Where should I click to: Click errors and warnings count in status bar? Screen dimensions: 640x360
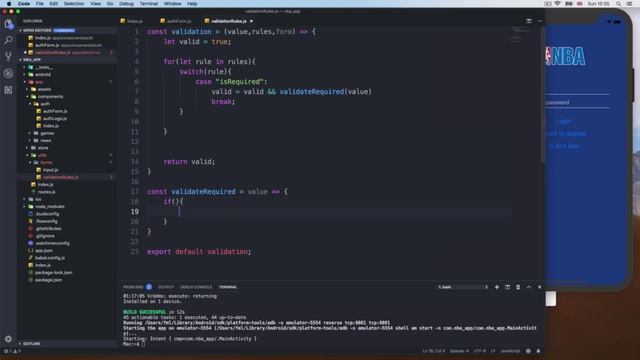coord(12,351)
